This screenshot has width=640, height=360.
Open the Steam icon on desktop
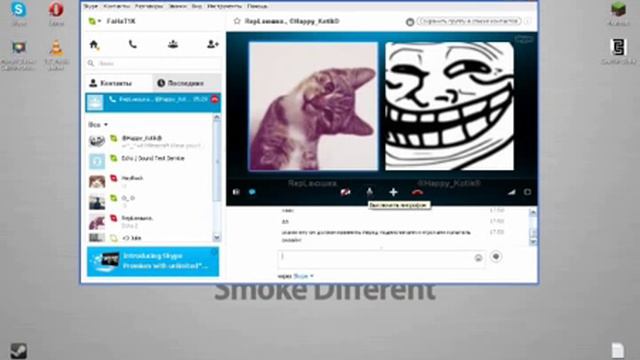19,351
